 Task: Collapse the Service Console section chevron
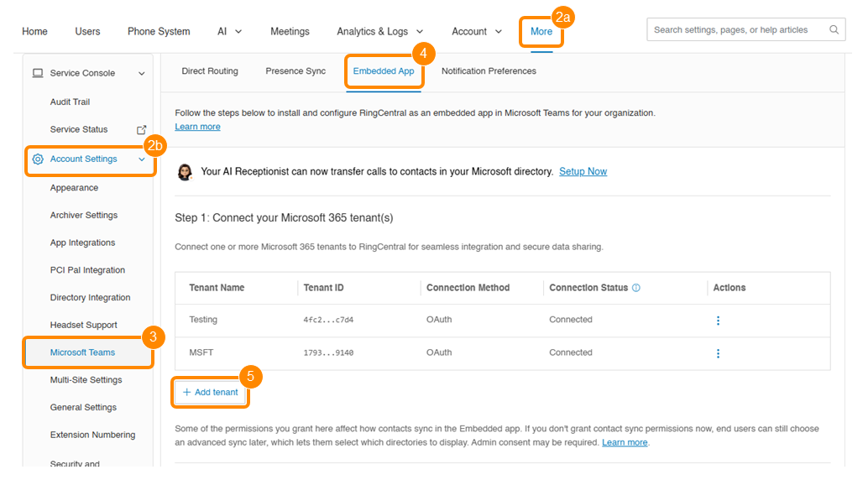click(142, 73)
